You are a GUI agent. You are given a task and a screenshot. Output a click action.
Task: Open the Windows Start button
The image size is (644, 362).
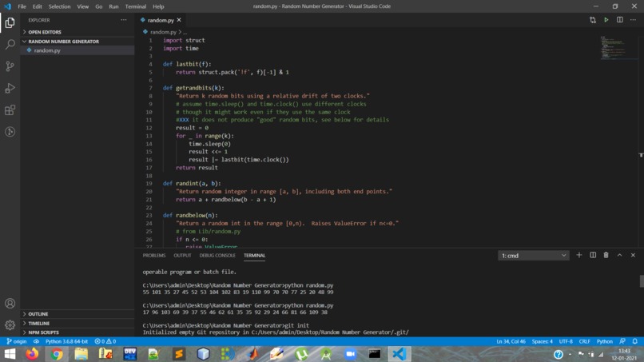pos(10,354)
